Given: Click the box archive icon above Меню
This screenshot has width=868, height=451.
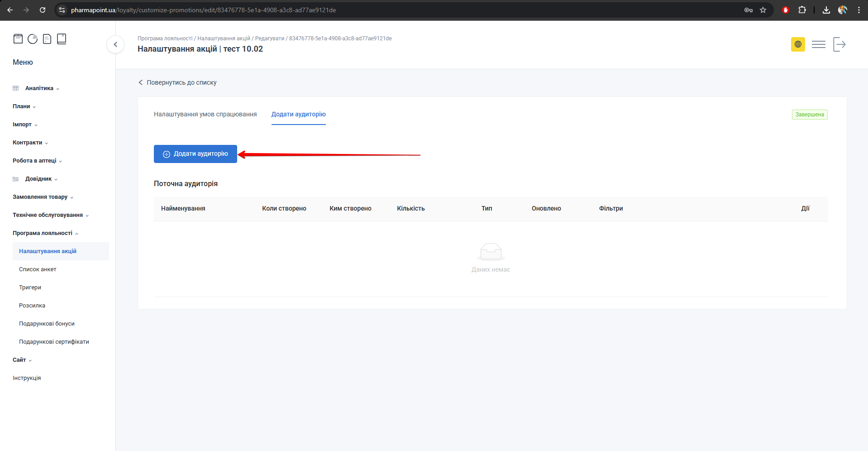Looking at the screenshot, I should [18, 39].
